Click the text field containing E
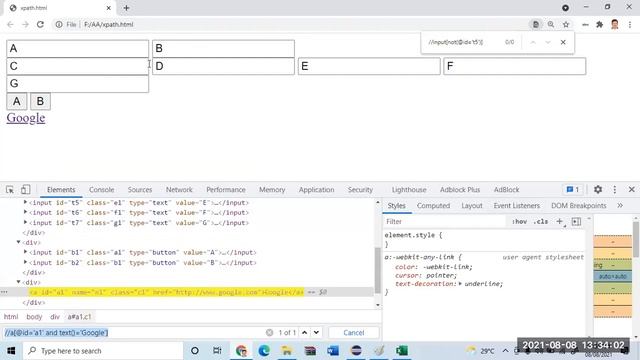Image resolution: width=640 pixels, height=360 pixels. [369, 66]
